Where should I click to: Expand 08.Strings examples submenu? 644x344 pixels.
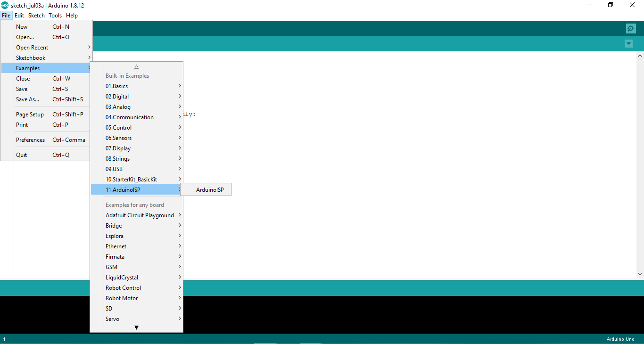click(x=137, y=159)
